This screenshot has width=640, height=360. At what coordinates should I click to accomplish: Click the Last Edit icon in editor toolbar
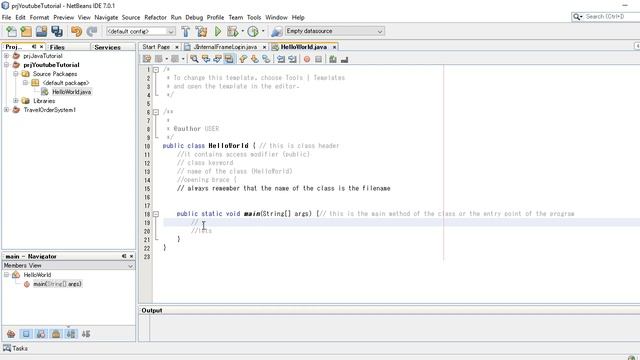point(147,59)
